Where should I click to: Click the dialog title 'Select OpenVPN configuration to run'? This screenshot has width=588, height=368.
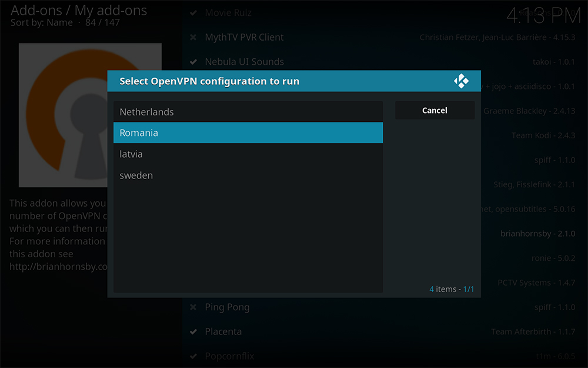pyautogui.click(x=209, y=81)
